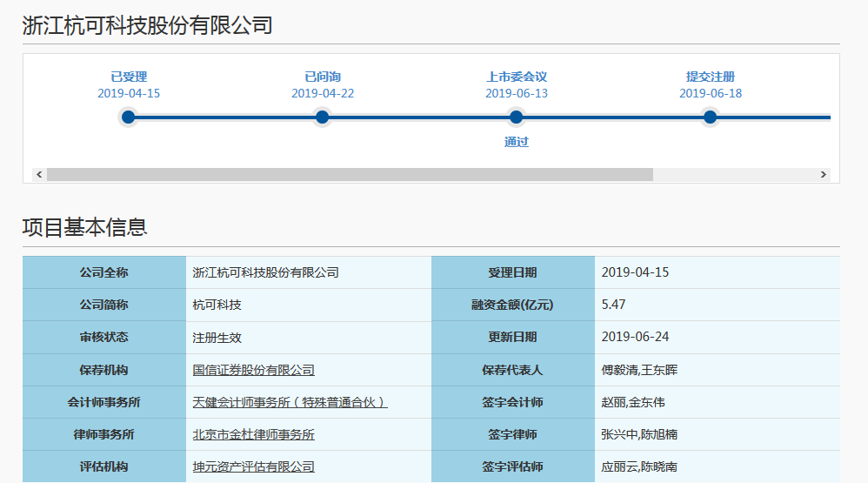This screenshot has width=868, height=483.
Task: Click the 已问询 stage label
Action: click(x=323, y=77)
